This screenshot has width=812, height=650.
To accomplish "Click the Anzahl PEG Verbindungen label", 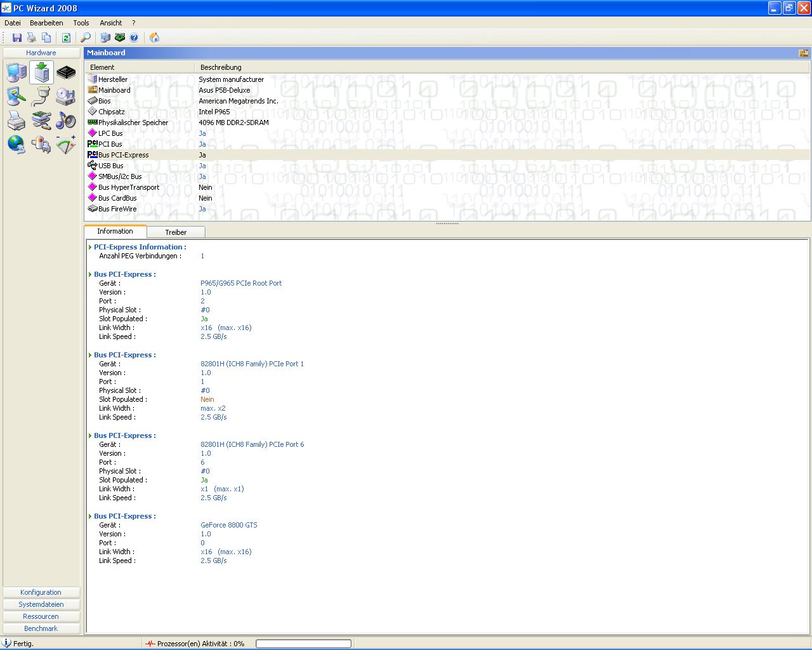I will click(140, 256).
